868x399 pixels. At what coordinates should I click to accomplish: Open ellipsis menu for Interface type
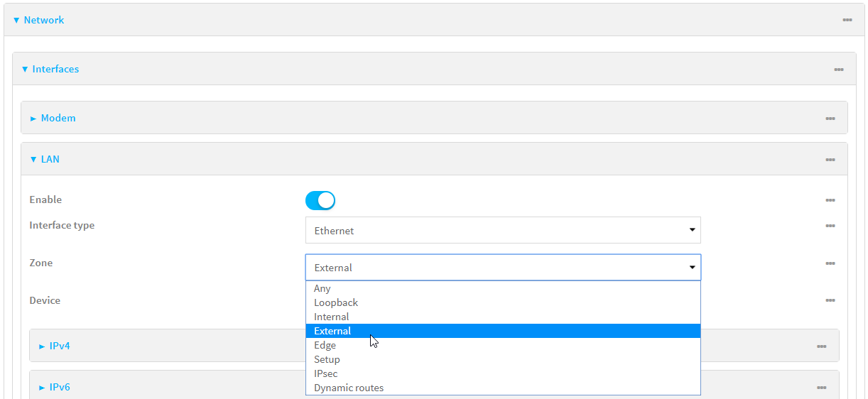click(830, 226)
